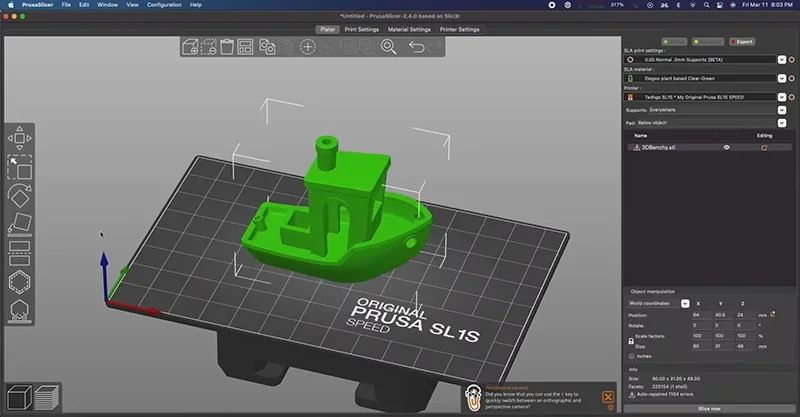Open Supports Everywhere dropdown
The height and width of the screenshot is (417, 800).
[x=782, y=110]
